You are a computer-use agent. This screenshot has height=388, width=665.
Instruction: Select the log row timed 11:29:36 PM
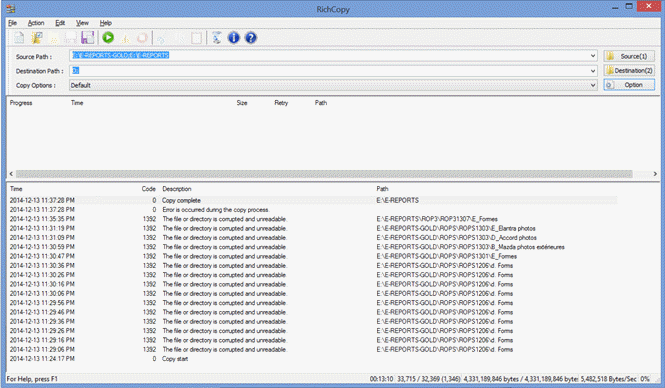pos(313,321)
